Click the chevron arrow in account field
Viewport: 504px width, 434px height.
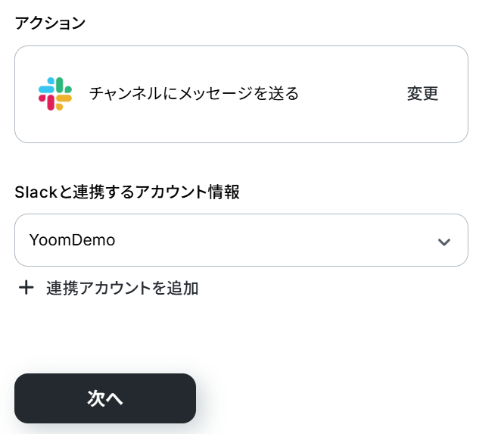pyautogui.click(x=444, y=242)
